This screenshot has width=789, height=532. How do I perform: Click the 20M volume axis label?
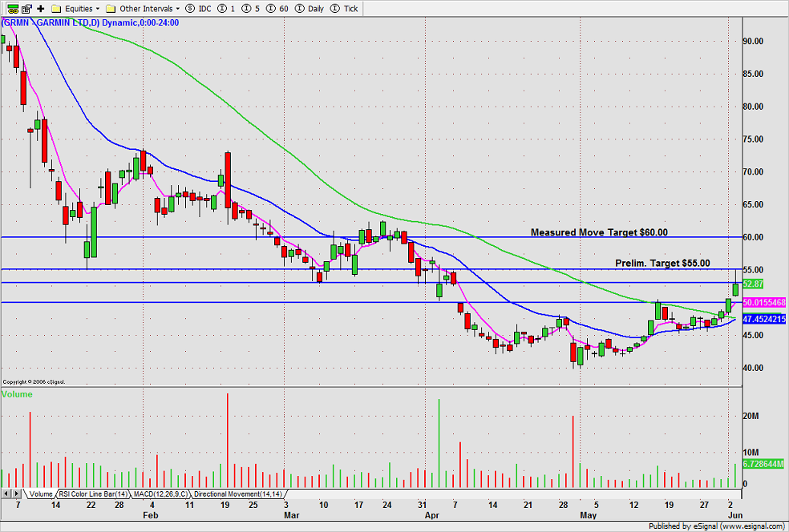751,417
